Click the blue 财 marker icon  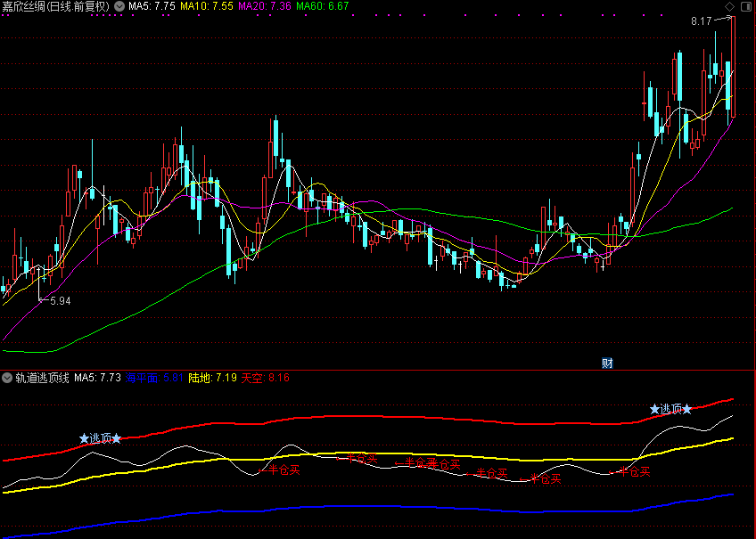click(607, 363)
